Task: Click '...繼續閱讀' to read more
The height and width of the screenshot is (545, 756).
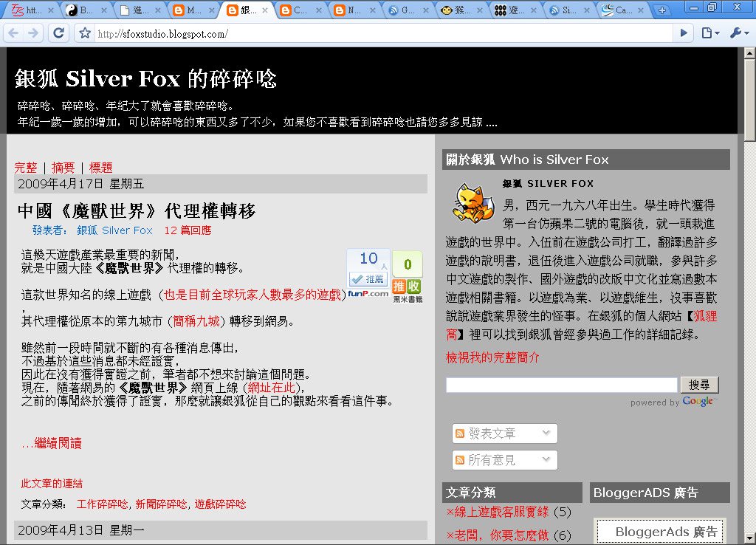Action: point(52,443)
